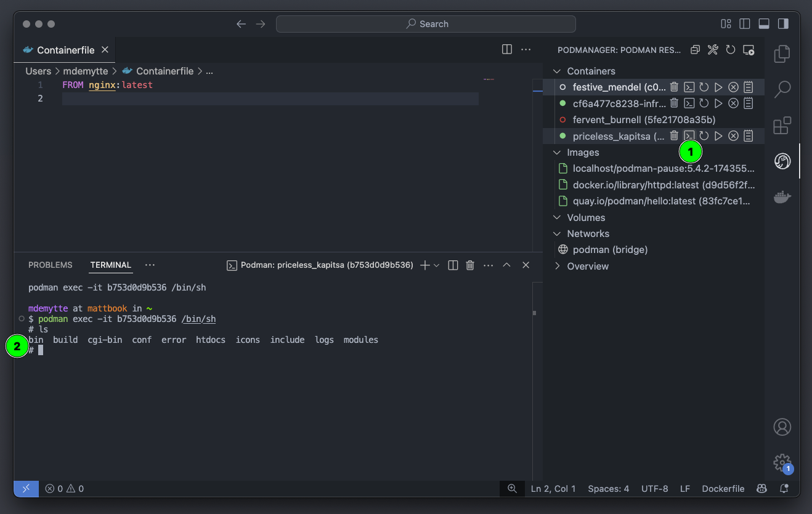Open the Docker extension sidebar
Image resolution: width=812 pixels, height=514 pixels.
(x=782, y=197)
